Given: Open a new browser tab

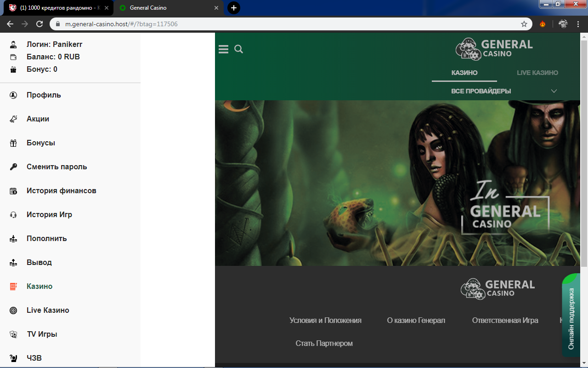Looking at the screenshot, I should tap(234, 8).
